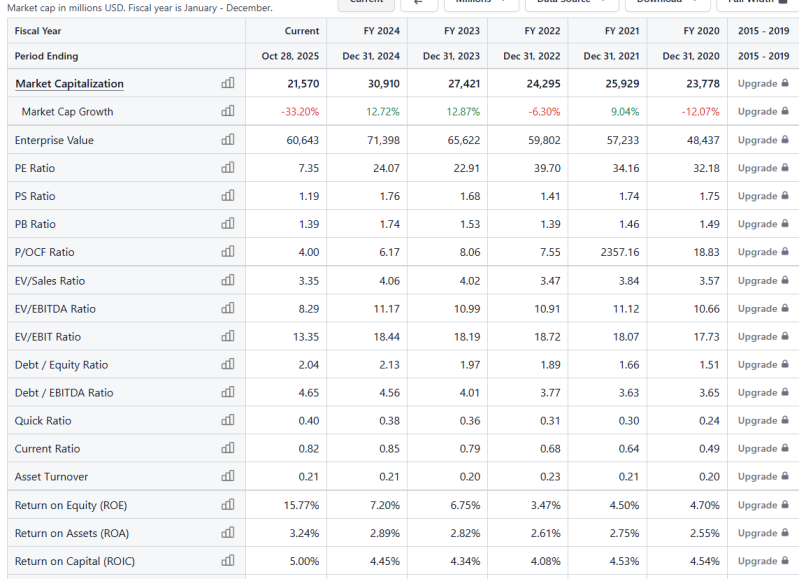
Task: Show the Enterprise Value chart
Action: (x=227, y=140)
